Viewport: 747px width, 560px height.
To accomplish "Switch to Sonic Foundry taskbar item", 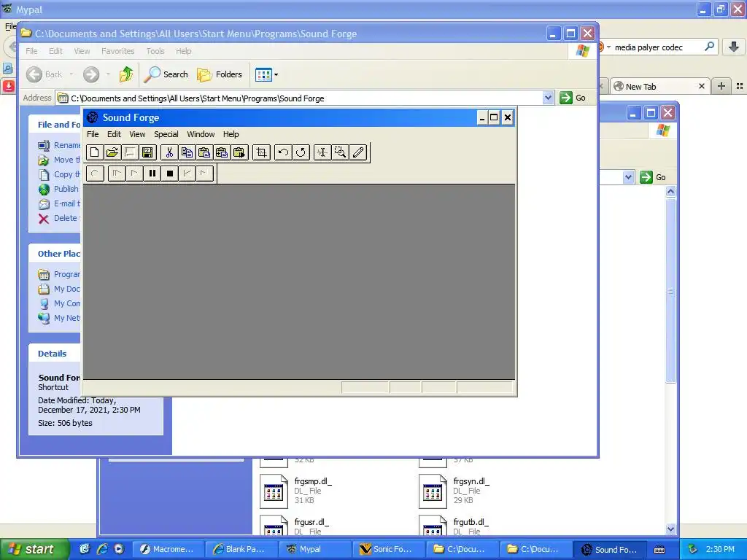I will 388,549.
